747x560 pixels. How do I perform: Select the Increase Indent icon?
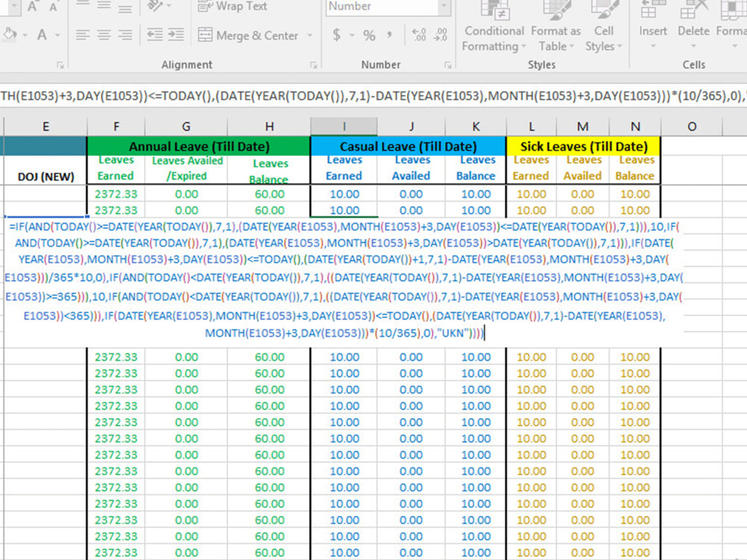point(177,35)
